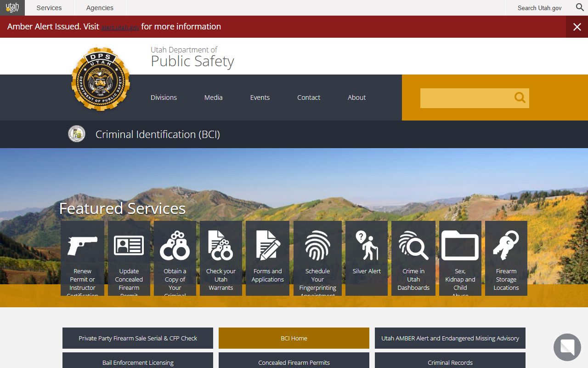The width and height of the screenshot is (588, 368).
Task: Select the BCI Home button
Action: pyautogui.click(x=294, y=338)
